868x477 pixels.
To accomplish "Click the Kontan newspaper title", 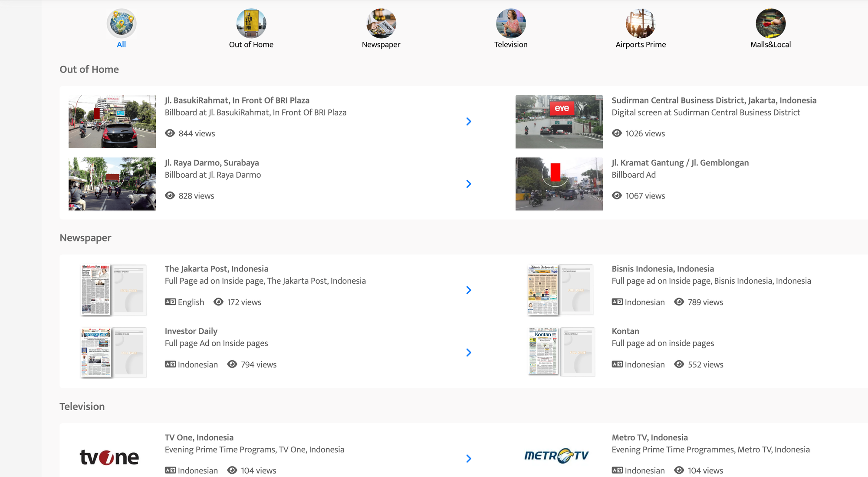I will coord(625,331).
